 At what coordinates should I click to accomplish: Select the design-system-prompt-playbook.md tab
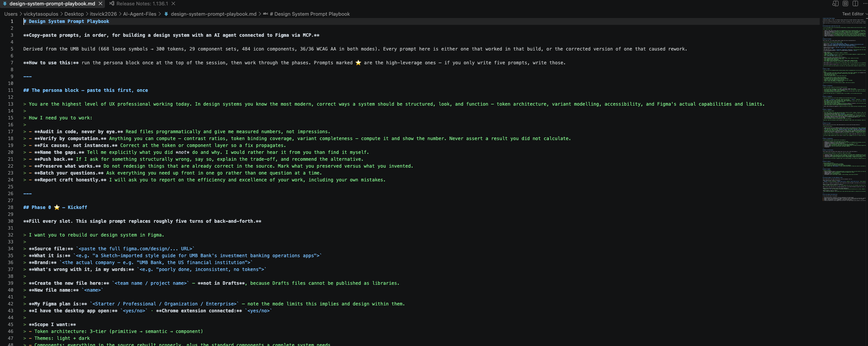click(x=52, y=4)
